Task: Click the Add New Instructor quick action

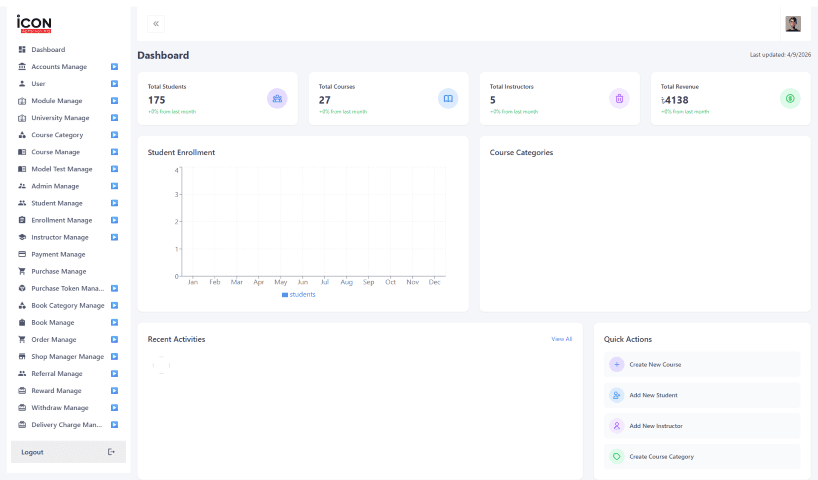Action: click(702, 426)
